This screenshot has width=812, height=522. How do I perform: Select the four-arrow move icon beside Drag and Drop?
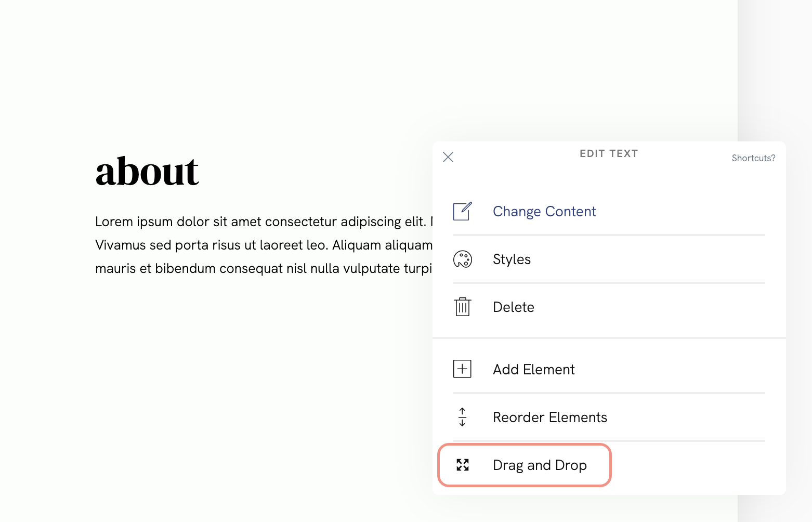click(x=463, y=465)
